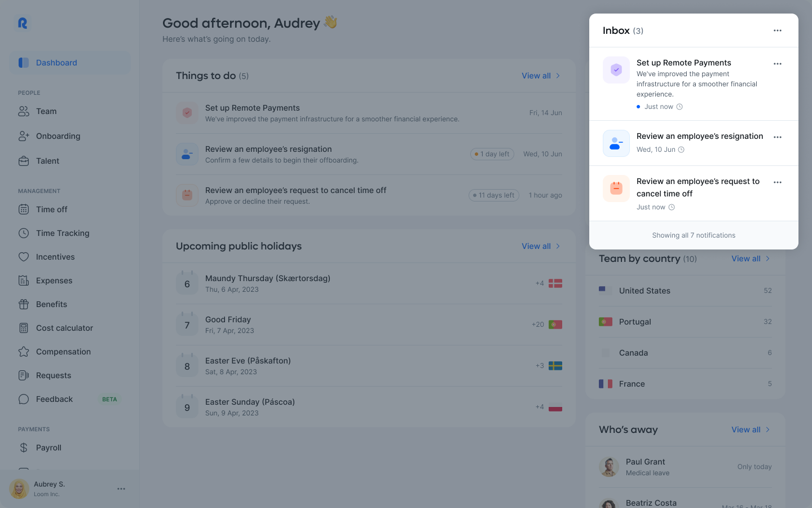Open the Set up Remote Payments task row
This screenshot has height=508, width=812.
coord(369,113)
